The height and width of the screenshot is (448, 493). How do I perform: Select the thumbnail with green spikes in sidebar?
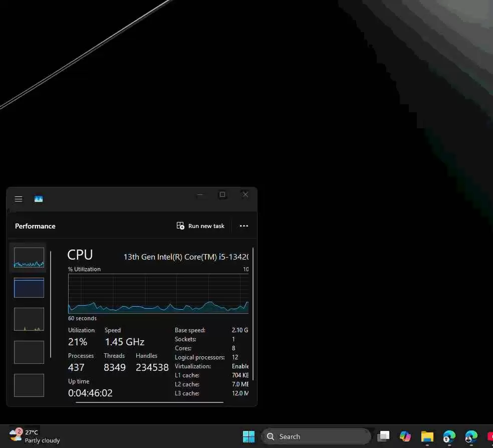29,319
